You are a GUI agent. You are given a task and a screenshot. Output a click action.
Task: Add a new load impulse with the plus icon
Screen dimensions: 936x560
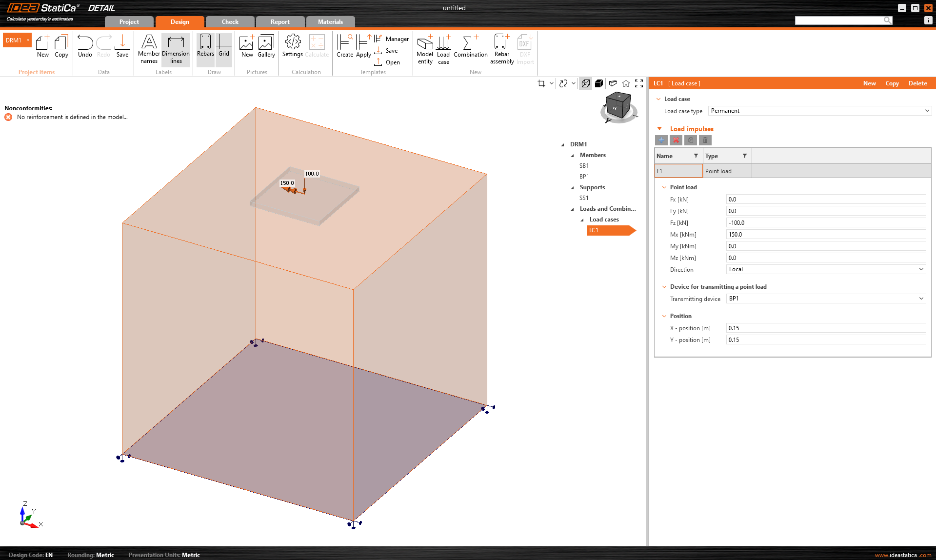(x=661, y=140)
